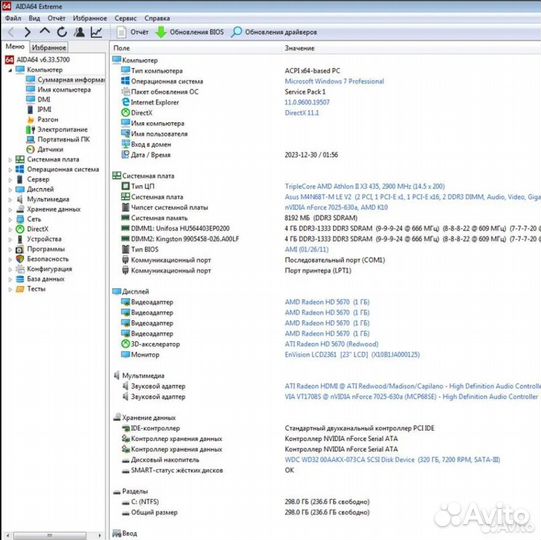Click Обновления драйверов in the toolbar
Viewport: 541px width, 540px height.
(x=274, y=32)
